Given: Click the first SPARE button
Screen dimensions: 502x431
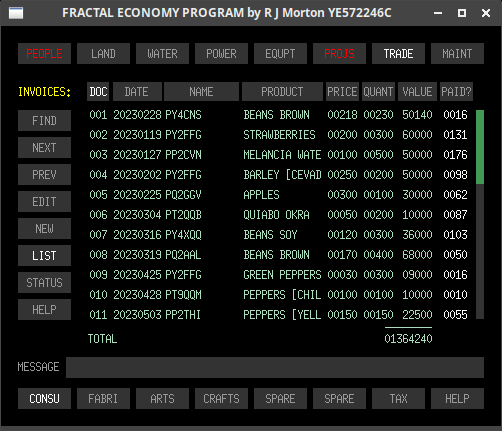Looking at the screenshot, I should [x=280, y=398].
